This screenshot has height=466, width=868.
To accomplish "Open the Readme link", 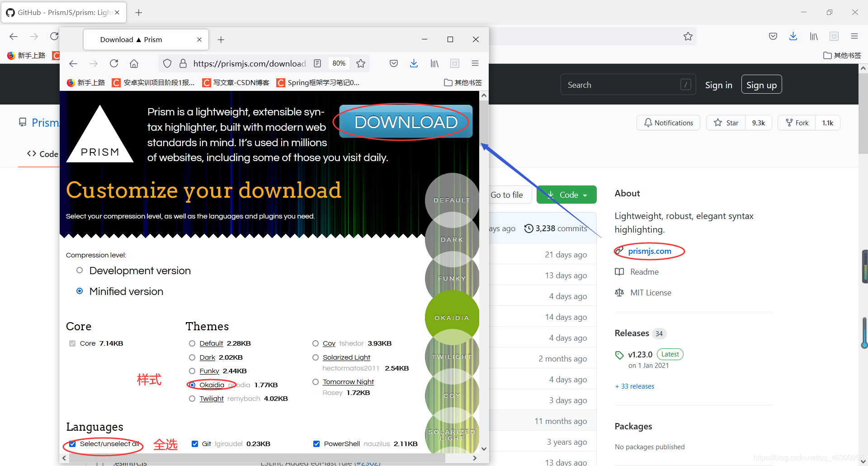I will point(644,272).
